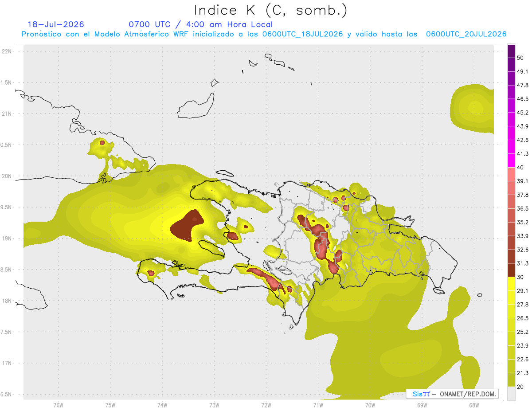Click the "35.2" value on the color scale

pyautogui.click(x=522, y=223)
